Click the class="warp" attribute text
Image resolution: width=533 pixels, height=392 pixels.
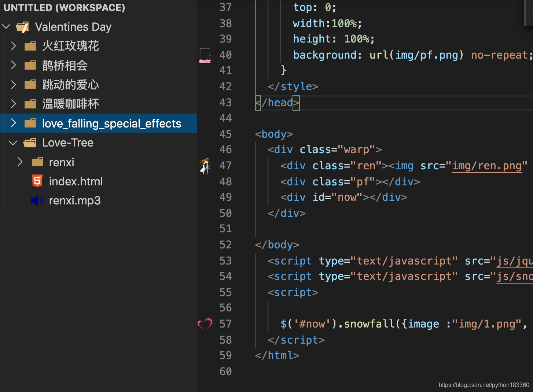click(337, 149)
